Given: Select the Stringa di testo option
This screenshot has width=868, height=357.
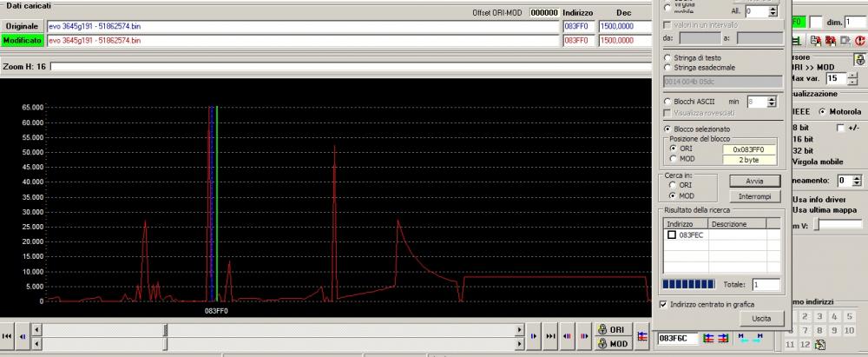Looking at the screenshot, I should click(x=667, y=57).
